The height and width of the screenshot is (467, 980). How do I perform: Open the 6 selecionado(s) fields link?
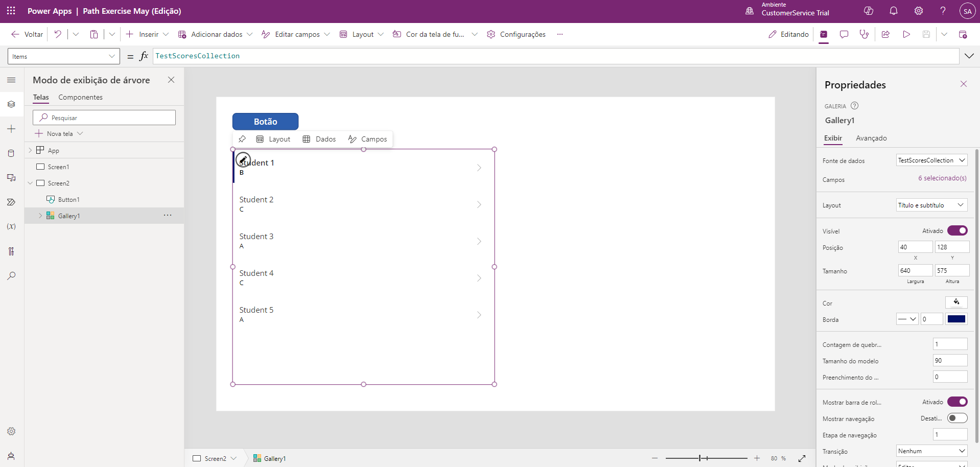click(x=942, y=178)
